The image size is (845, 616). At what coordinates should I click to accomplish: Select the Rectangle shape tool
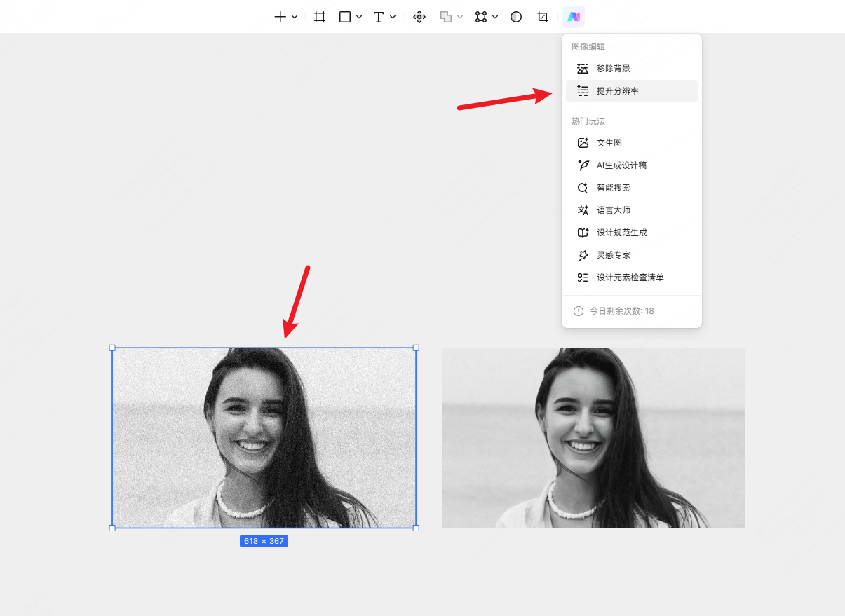(344, 17)
